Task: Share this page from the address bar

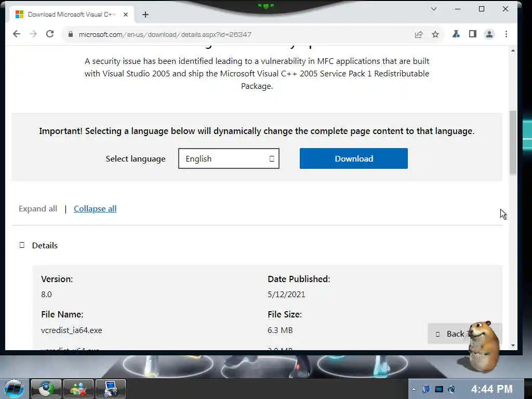Action: (419, 34)
